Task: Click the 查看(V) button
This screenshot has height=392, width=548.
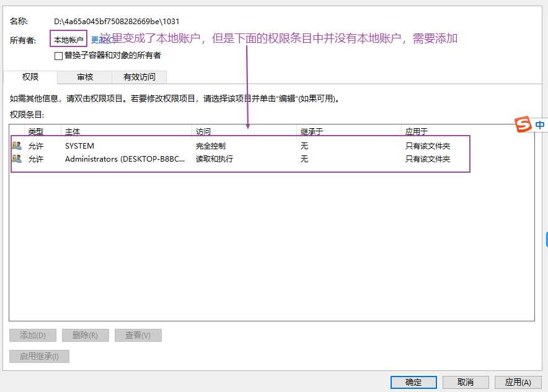Action: (138, 335)
